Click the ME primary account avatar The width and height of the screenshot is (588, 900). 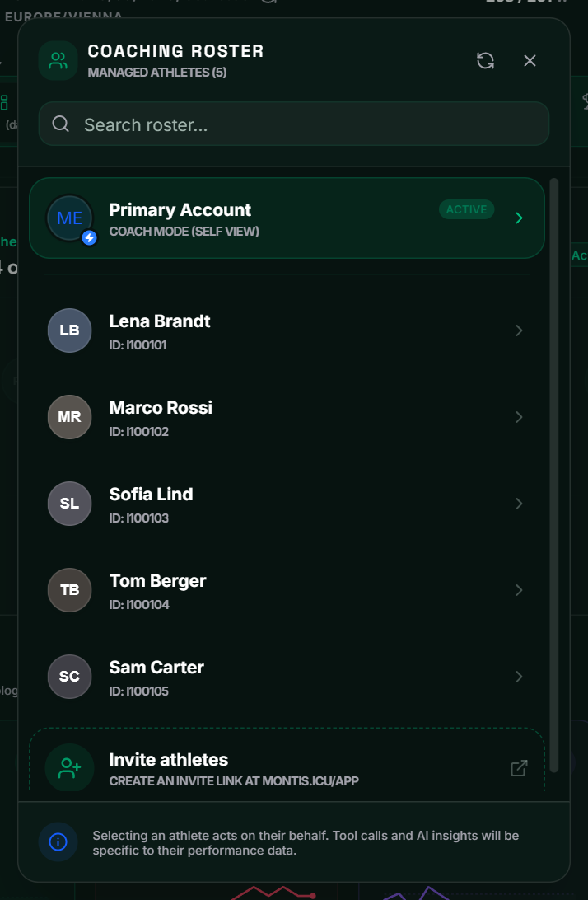(70, 218)
